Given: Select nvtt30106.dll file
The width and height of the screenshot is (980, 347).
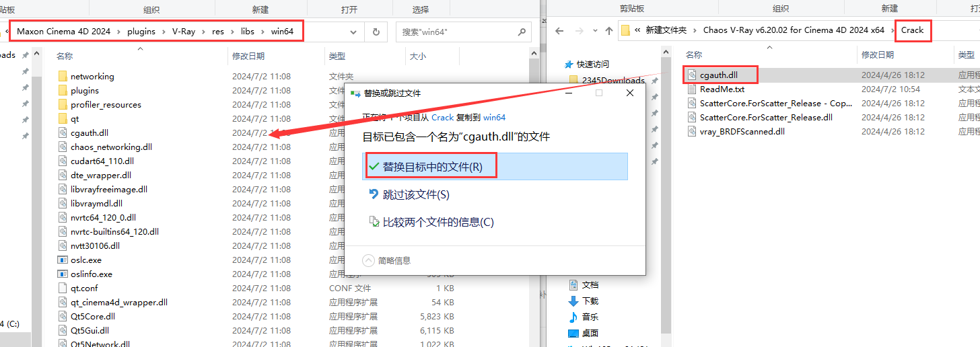Looking at the screenshot, I should 95,246.
